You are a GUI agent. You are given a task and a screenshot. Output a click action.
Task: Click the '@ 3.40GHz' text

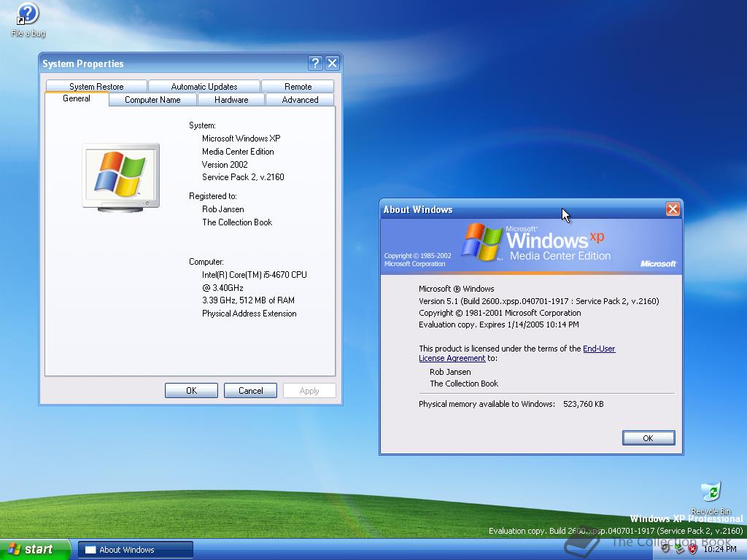[222, 287]
